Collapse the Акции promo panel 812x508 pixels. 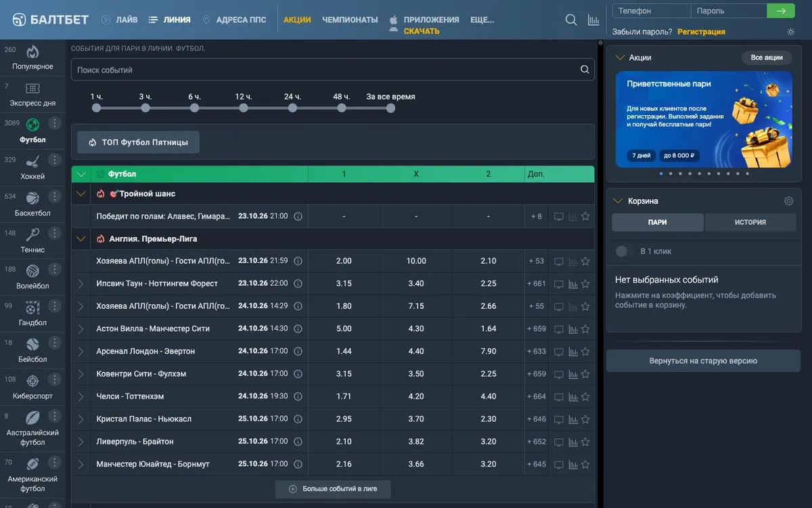point(619,58)
